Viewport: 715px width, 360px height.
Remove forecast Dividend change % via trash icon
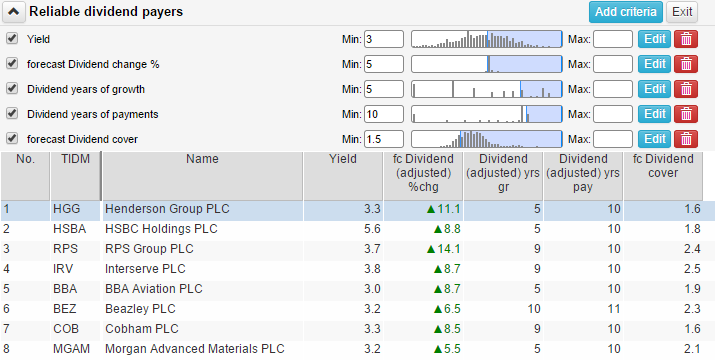686,64
